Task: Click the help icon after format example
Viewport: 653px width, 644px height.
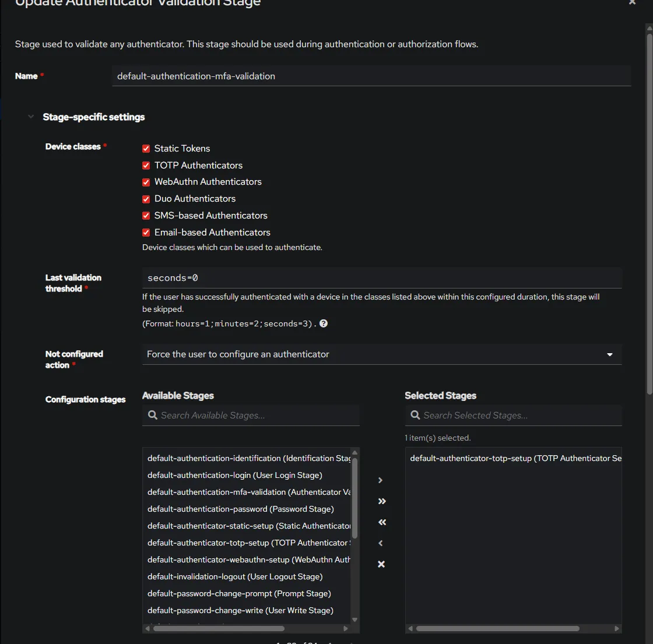Action: (324, 323)
